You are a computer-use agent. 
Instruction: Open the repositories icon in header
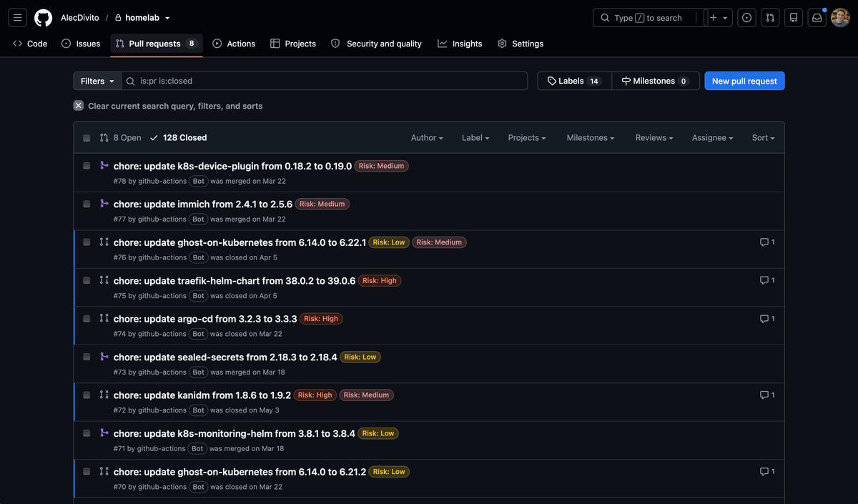(793, 18)
